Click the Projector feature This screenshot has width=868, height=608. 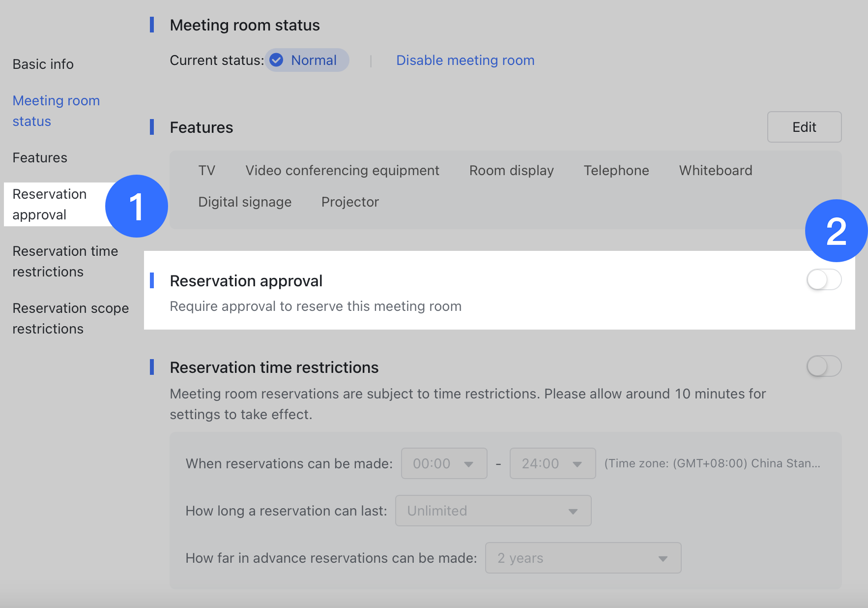(x=350, y=202)
